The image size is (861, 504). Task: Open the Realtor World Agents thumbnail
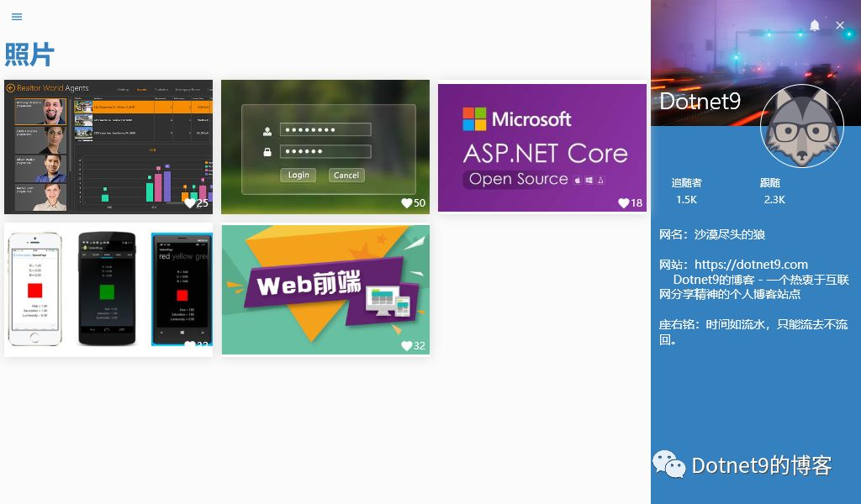click(x=108, y=147)
